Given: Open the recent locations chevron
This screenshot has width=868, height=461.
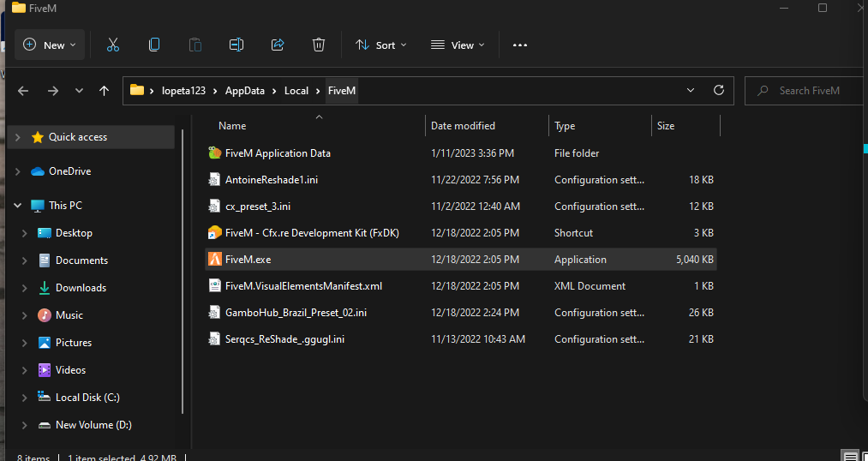Looking at the screenshot, I should click(79, 91).
